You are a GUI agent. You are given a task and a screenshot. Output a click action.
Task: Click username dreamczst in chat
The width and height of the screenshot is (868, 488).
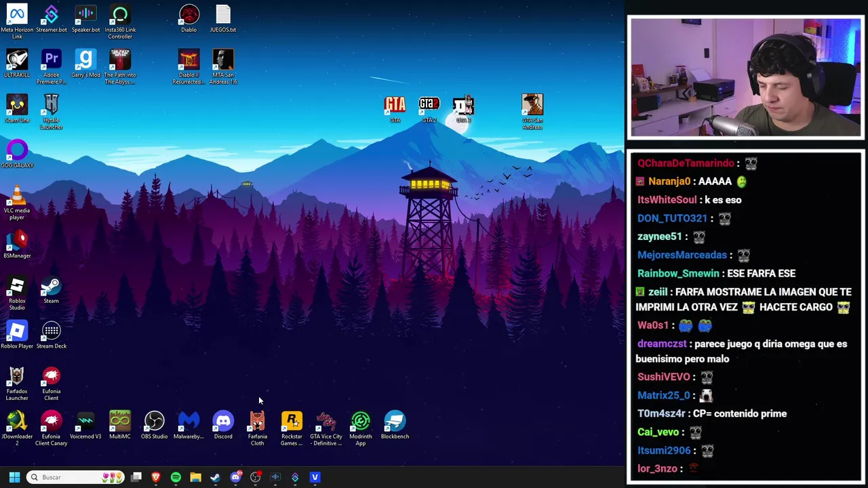tap(662, 344)
